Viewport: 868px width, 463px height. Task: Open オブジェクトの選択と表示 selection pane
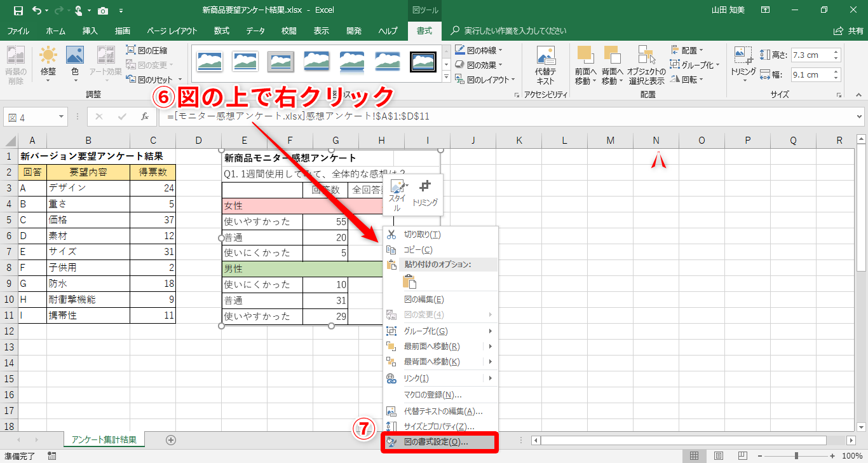pyautogui.click(x=646, y=65)
